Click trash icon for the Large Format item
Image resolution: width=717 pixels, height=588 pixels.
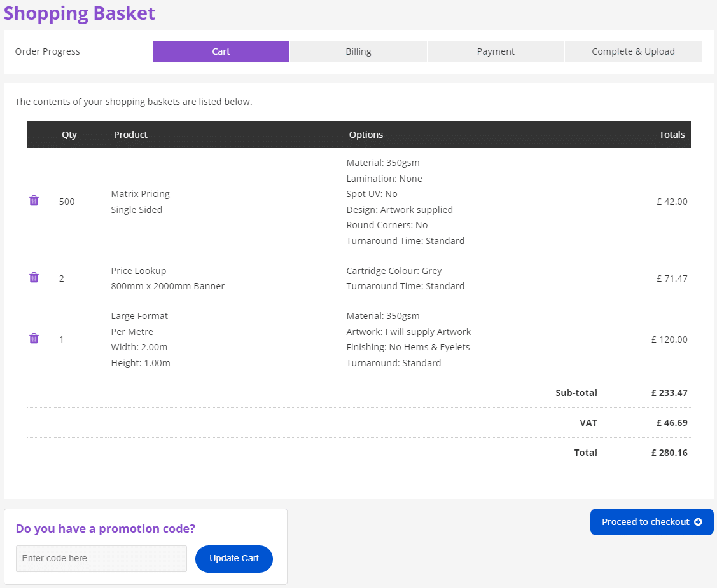pos(34,339)
